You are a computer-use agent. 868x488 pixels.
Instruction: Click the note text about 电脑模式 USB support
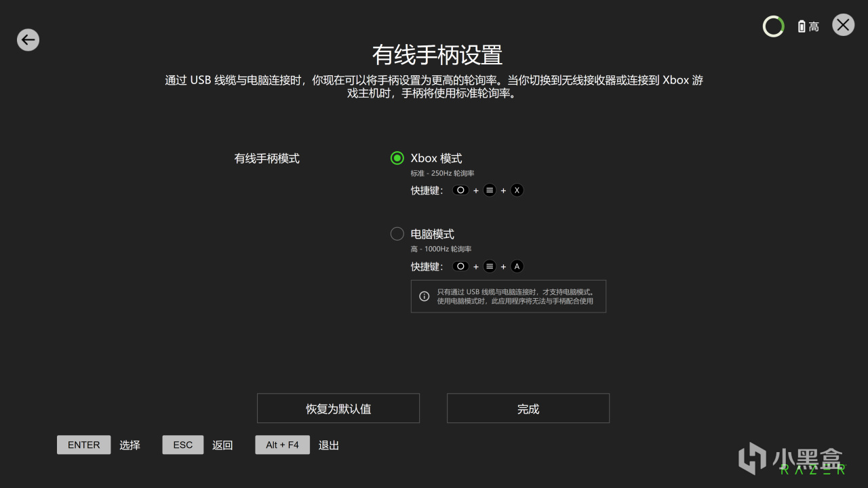click(x=515, y=296)
